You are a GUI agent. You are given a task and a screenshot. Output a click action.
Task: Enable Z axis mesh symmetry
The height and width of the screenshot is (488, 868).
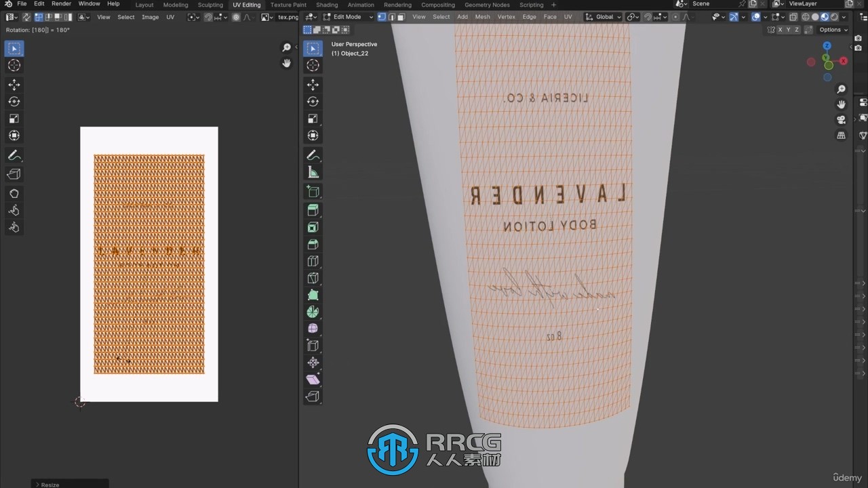[797, 30]
